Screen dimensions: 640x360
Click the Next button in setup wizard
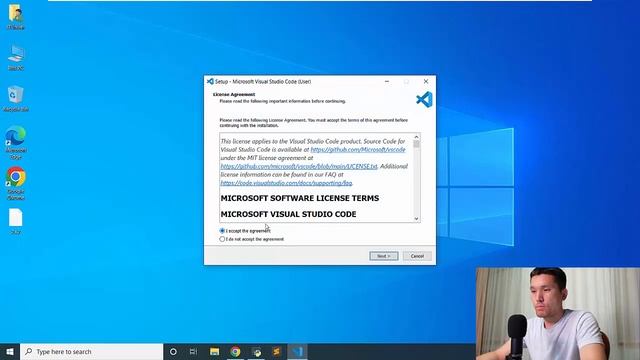click(x=384, y=256)
